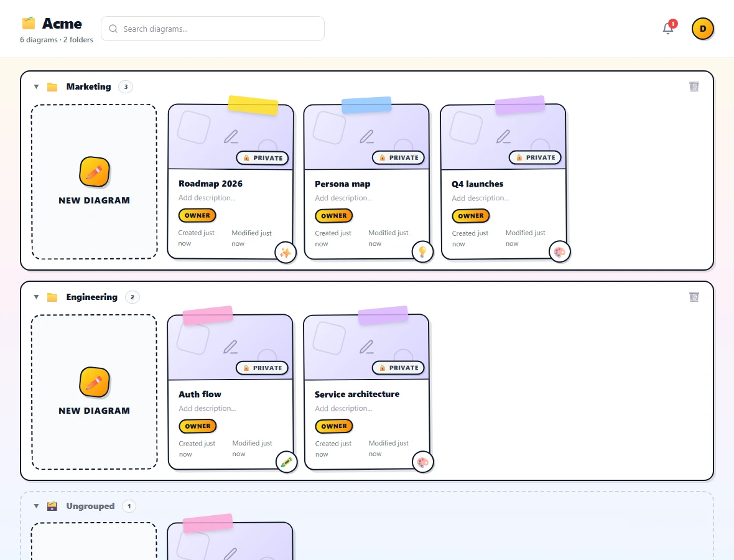
Task: Click the edit pen icon on Roadmap 2026 preview
Action: coord(231,136)
